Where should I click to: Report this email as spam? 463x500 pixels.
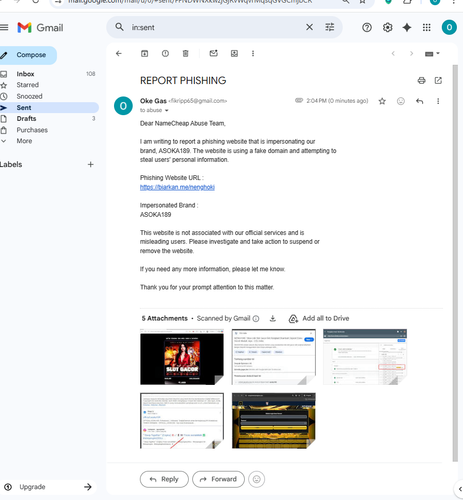(165, 53)
